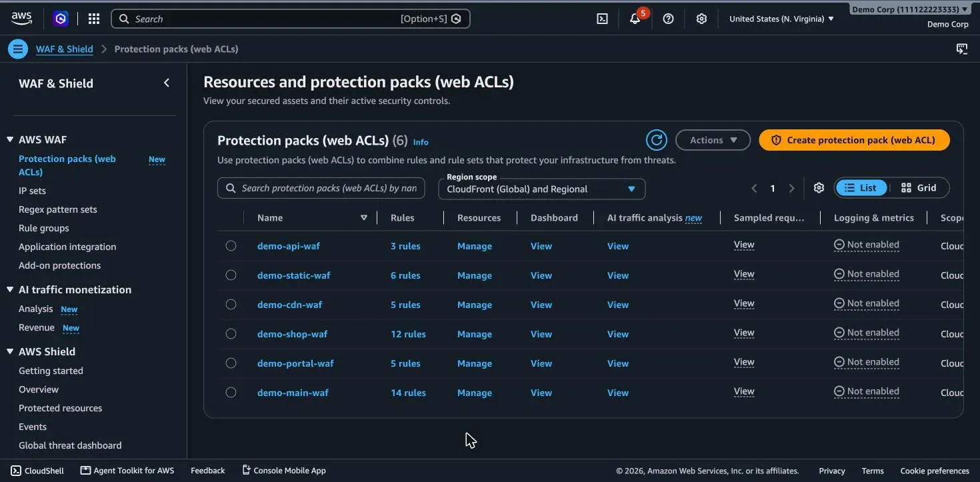Select demo-main-waf radio button
This screenshot has height=482, width=980.
(x=231, y=392)
